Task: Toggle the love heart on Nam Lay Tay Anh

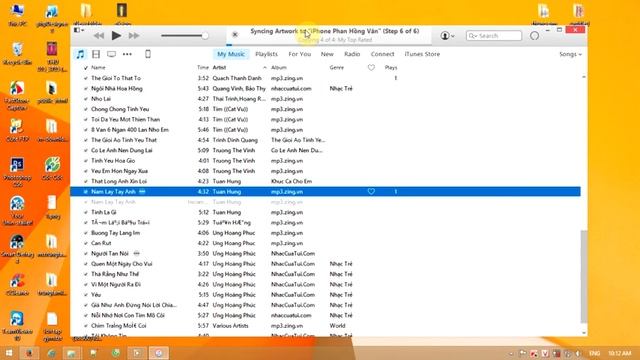Action: point(371,191)
